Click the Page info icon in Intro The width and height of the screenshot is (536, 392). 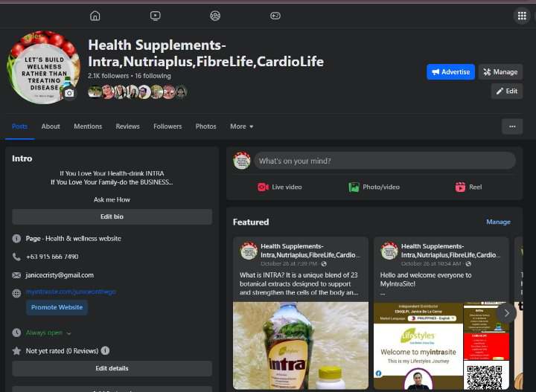pyautogui.click(x=16, y=238)
